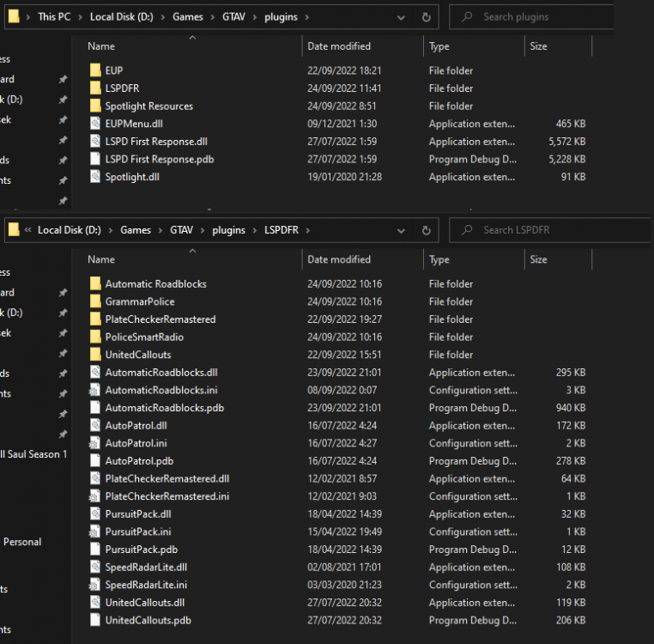Viewport: 654px width, 644px height.
Task: Sort by Type column in plugins window
Action: coord(439,46)
